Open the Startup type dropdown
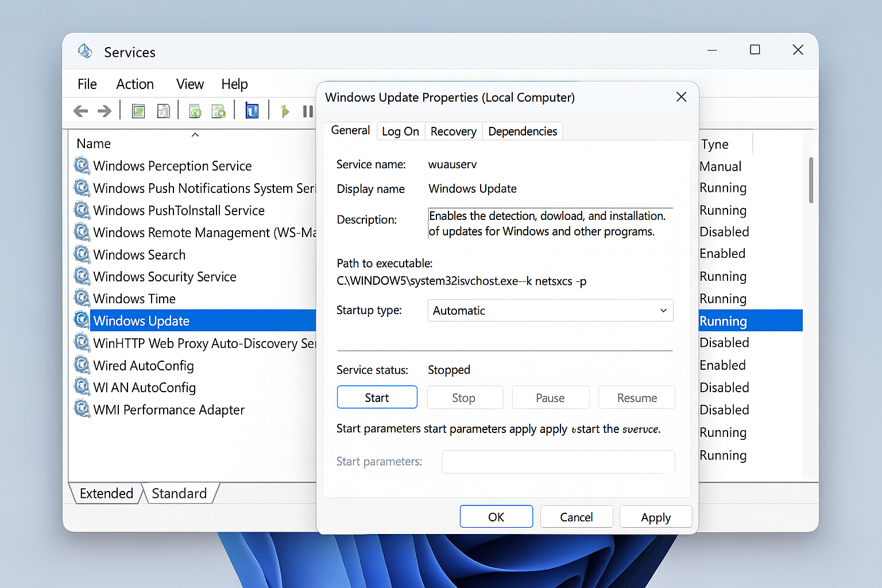Screen dimensions: 882x588 pyautogui.click(x=550, y=311)
